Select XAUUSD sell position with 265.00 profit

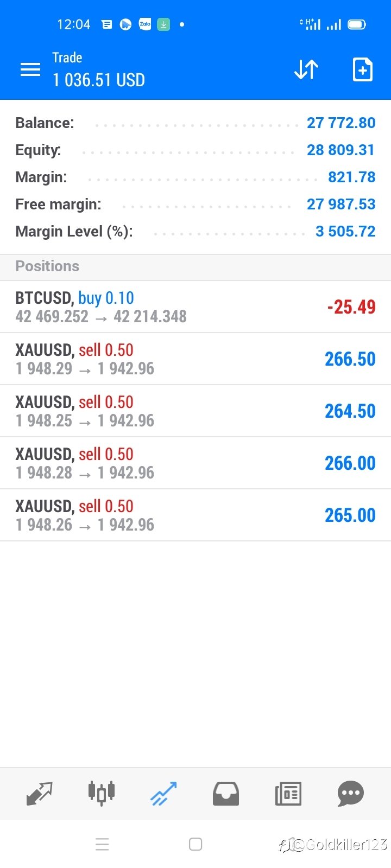(x=195, y=515)
